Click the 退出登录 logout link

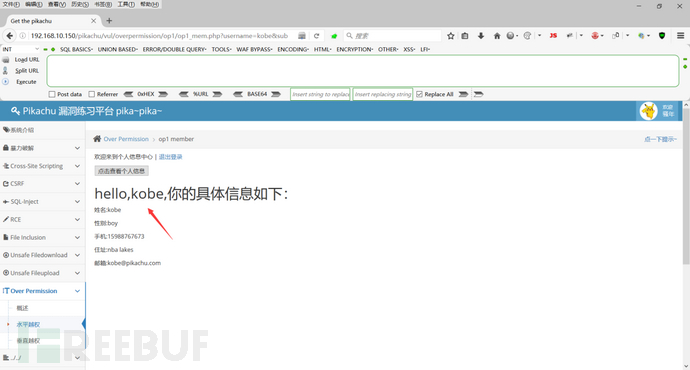click(170, 157)
